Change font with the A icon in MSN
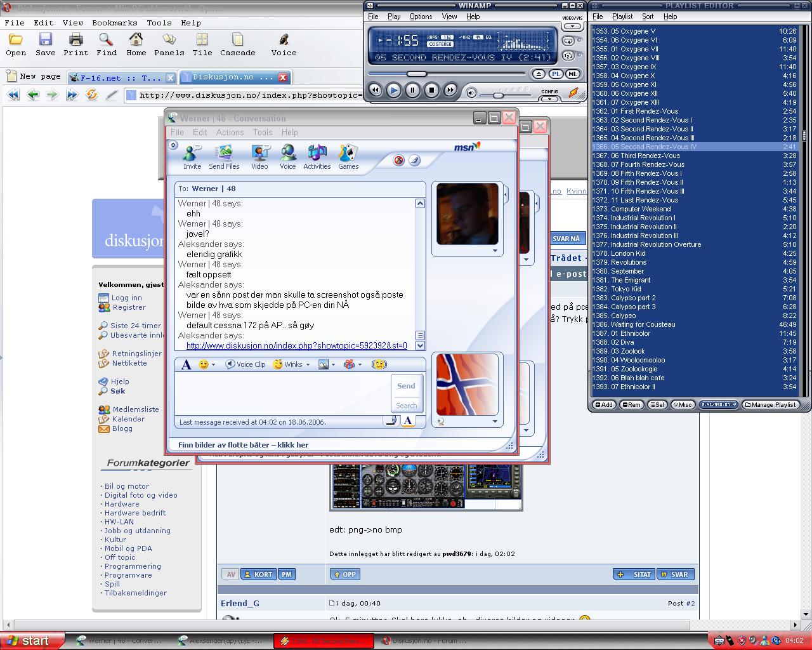The height and width of the screenshot is (650, 812). tap(186, 364)
